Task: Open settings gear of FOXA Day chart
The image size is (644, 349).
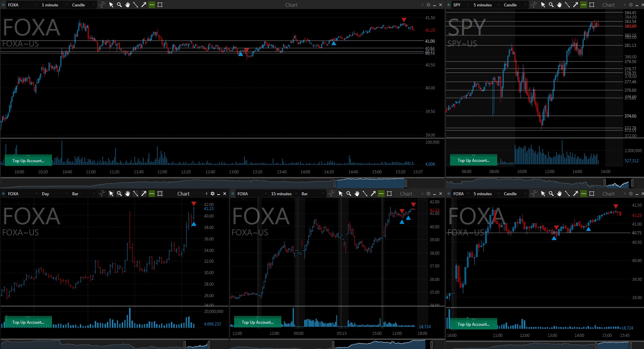Action: click(213, 194)
